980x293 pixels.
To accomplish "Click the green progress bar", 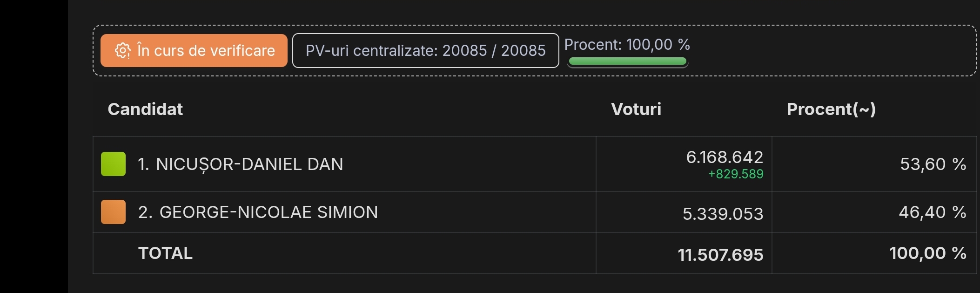I will (627, 61).
